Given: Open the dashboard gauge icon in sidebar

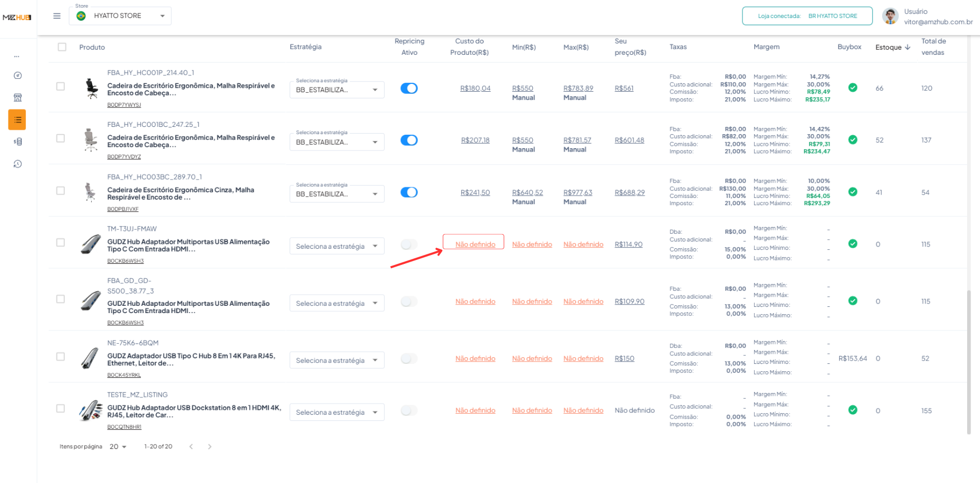Looking at the screenshot, I should coord(18,75).
